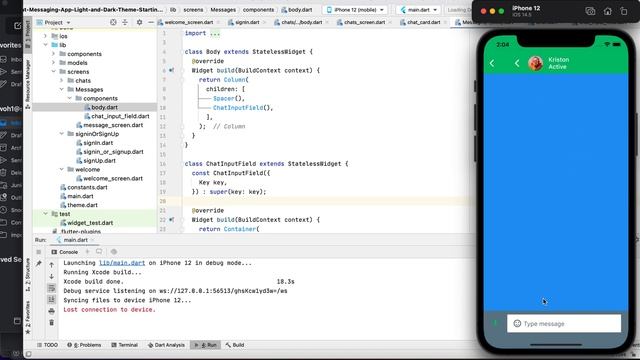
Task: Switch to chats body.dart editor tab
Action: click(301, 22)
